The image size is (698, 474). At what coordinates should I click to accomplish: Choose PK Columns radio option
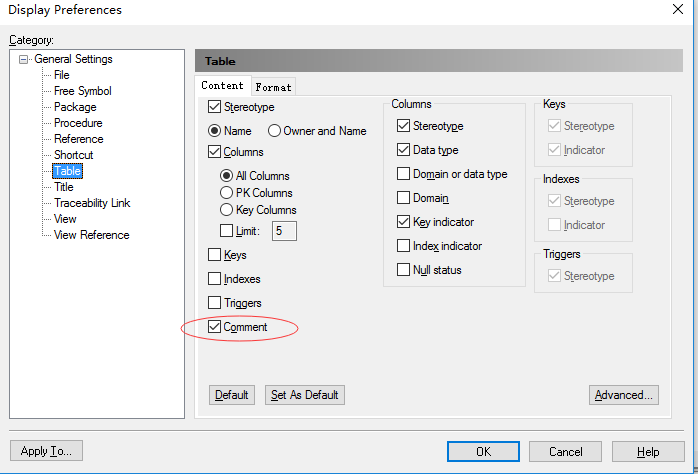[226, 193]
